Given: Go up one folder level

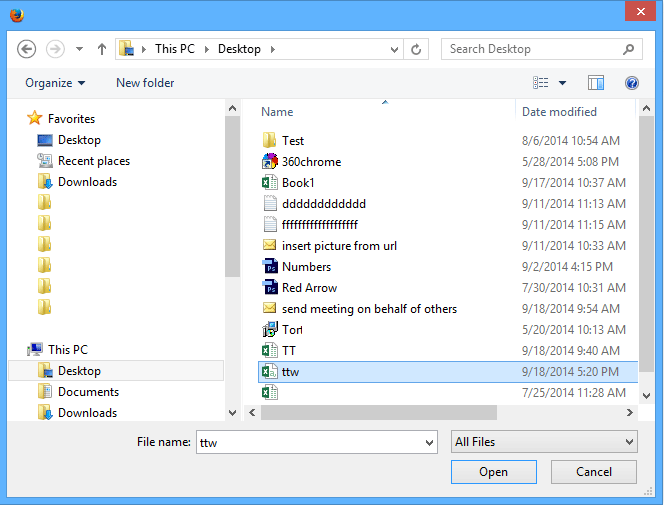Looking at the screenshot, I should tap(102, 49).
